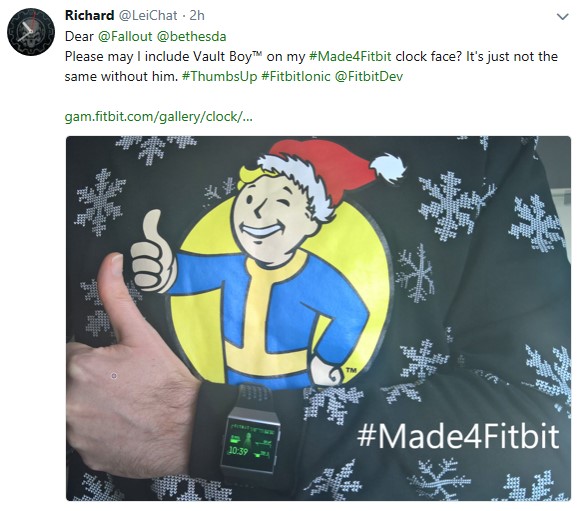Click the #FitbitIonic hashtag
Screen dimensions: 582x511
(x=295, y=76)
